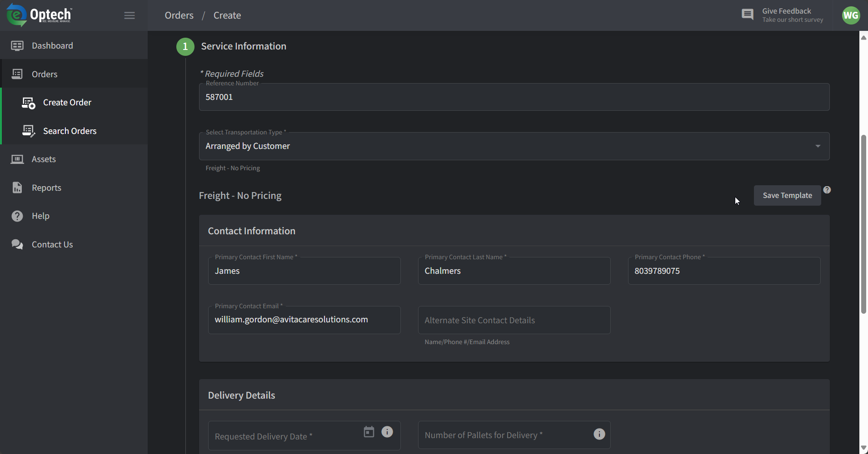Navigate to Orders breadcrumb link
Viewport: 868px width, 454px height.
tap(179, 15)
